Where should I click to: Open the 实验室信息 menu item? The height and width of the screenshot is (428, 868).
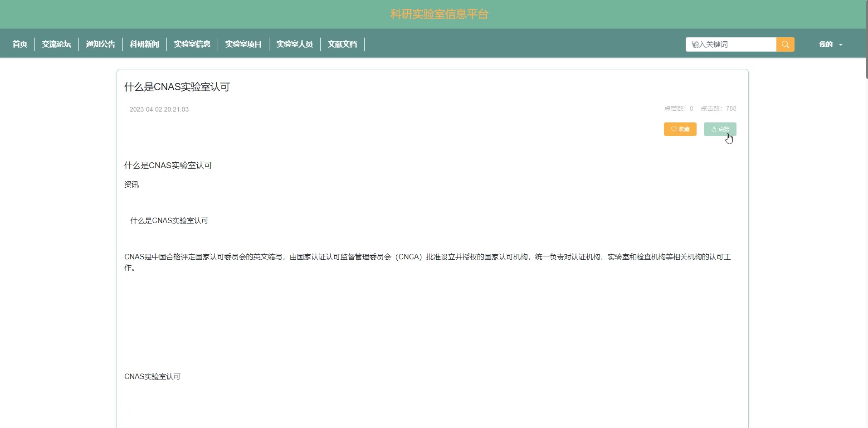(192, 44)
